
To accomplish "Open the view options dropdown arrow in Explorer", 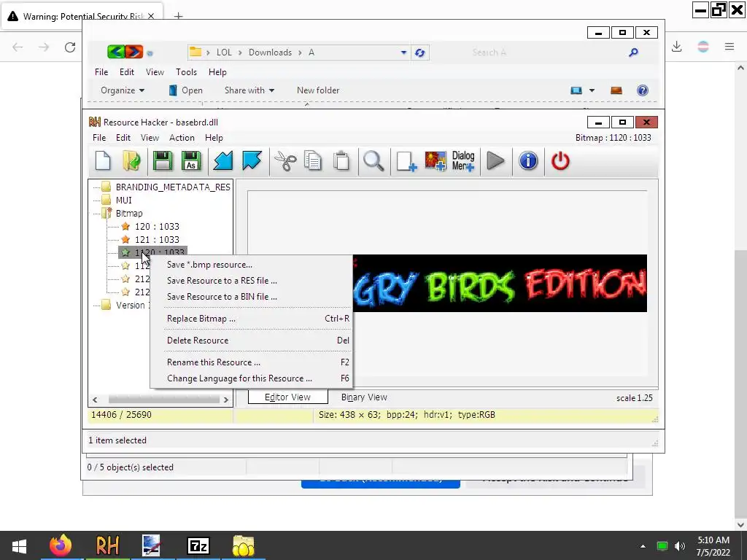I will click(592, 90).
